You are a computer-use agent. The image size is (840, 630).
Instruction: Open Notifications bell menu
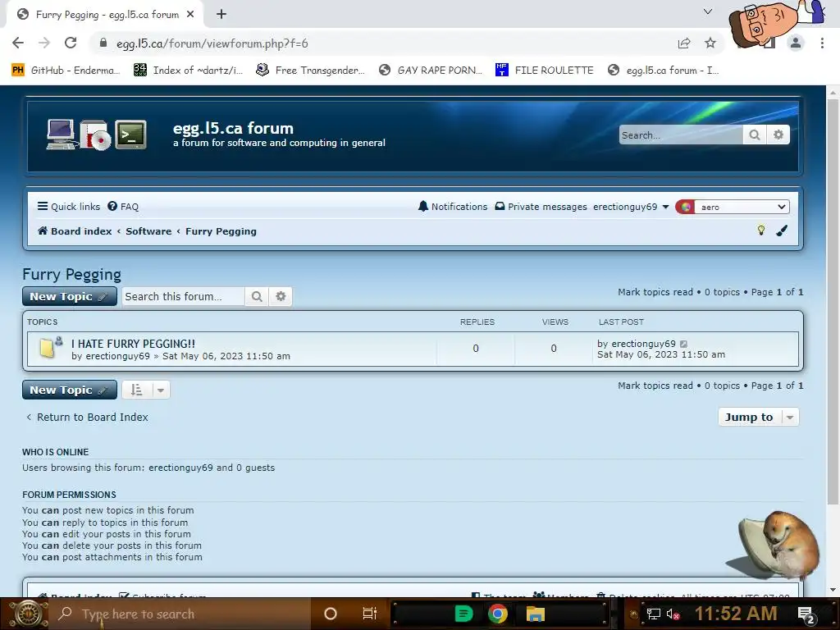click(453, 207)
